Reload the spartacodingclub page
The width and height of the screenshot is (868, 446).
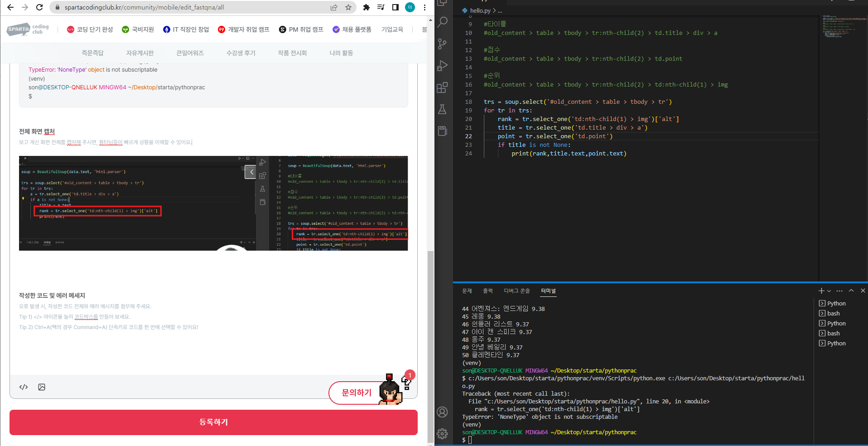click(x=39, y=7)
